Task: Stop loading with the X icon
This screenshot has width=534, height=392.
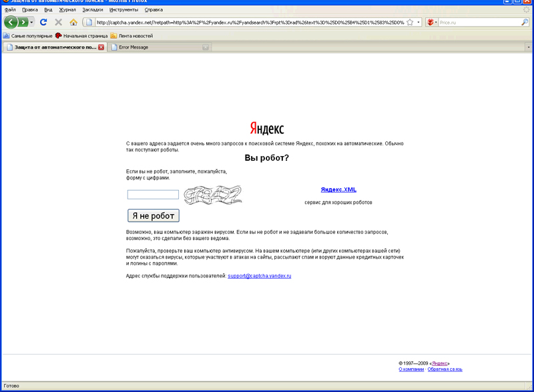Action: pyautogui.click(x=59, y=23)
